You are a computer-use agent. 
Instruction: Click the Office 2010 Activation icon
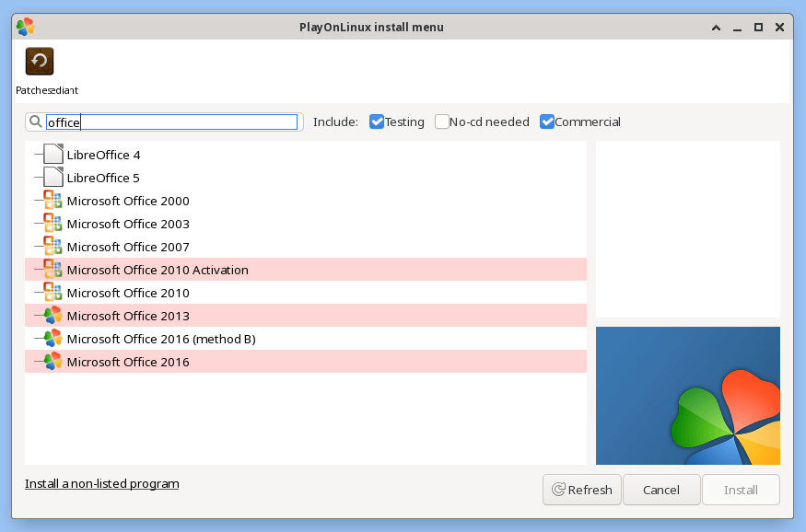(53, 270)
